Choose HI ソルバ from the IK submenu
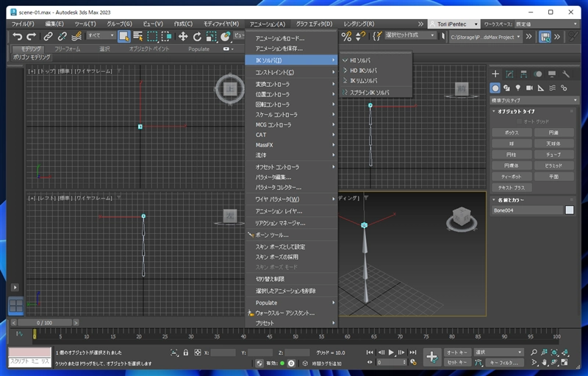Viewport: 588px width, 376px height. click(376, 60)
